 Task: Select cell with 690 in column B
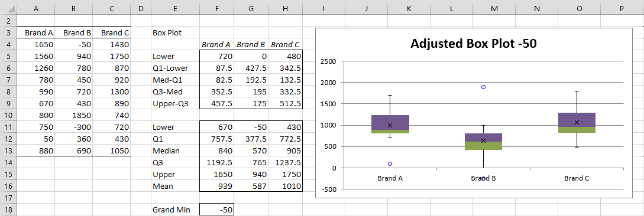coord(74,151)
